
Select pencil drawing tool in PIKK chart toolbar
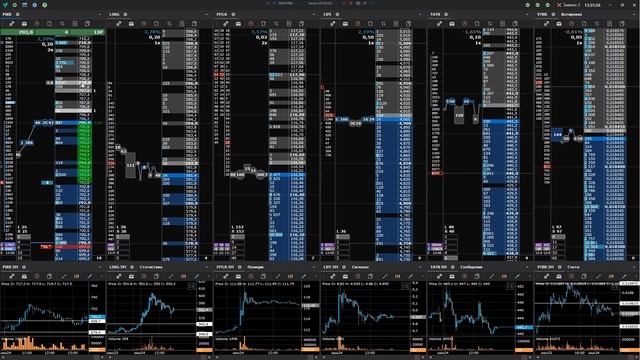[90, 276]
